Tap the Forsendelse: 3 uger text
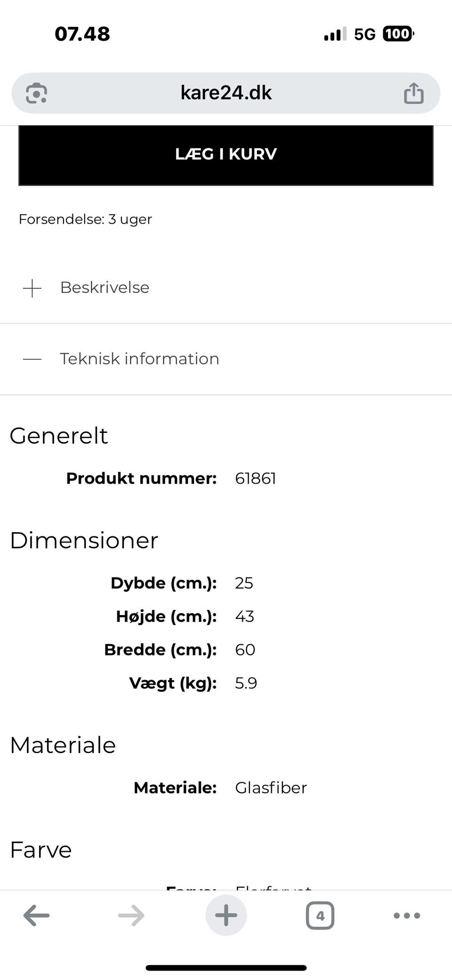Screen dimensions: 452x980 click(x=85, y=219)
